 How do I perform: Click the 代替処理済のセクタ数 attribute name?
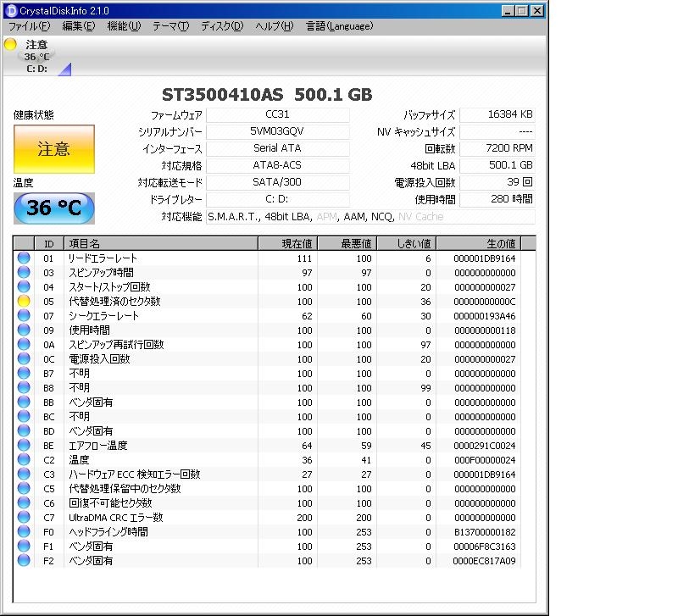[114, 302]
